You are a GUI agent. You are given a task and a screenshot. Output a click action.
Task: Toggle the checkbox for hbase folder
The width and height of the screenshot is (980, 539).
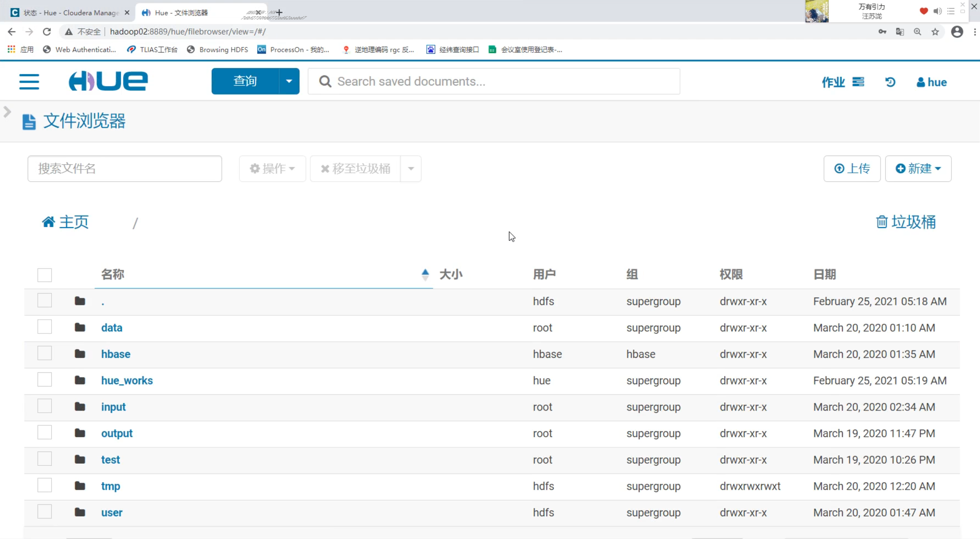click(x=44, y=354)
